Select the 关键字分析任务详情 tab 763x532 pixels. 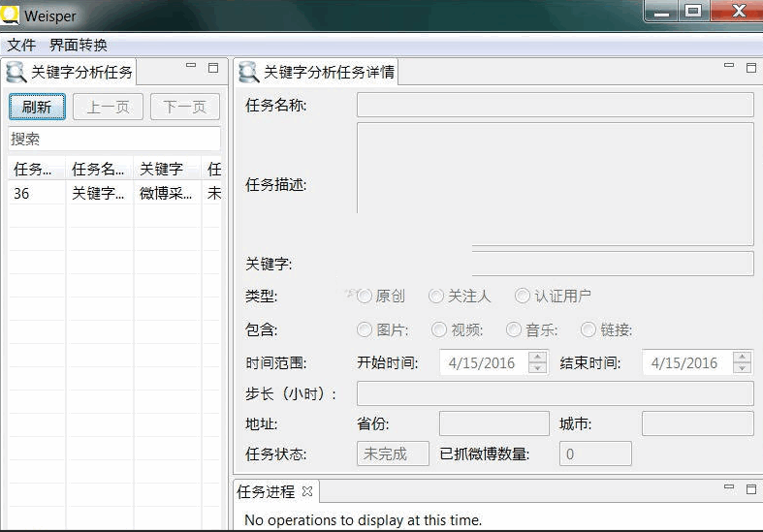tap(317, 73)
